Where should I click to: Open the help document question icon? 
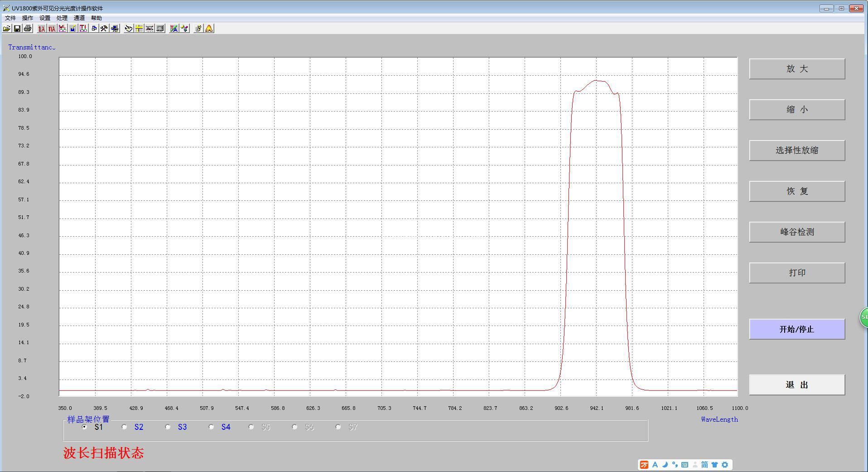click(198, 29)
